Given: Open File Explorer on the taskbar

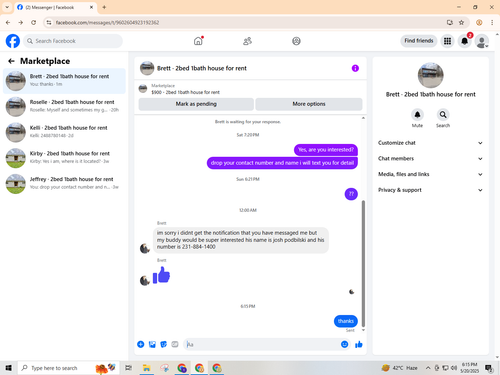Looking at the screenshot, I should coord(146,368).
